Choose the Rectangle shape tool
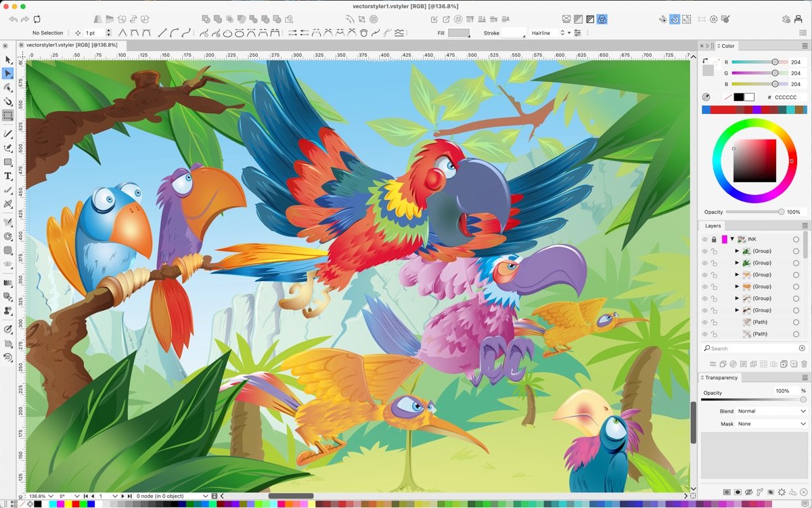 (8, 162)
